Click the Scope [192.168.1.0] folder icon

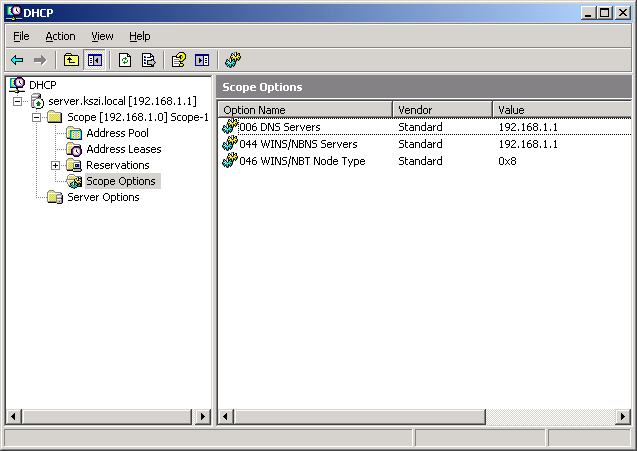54,117
